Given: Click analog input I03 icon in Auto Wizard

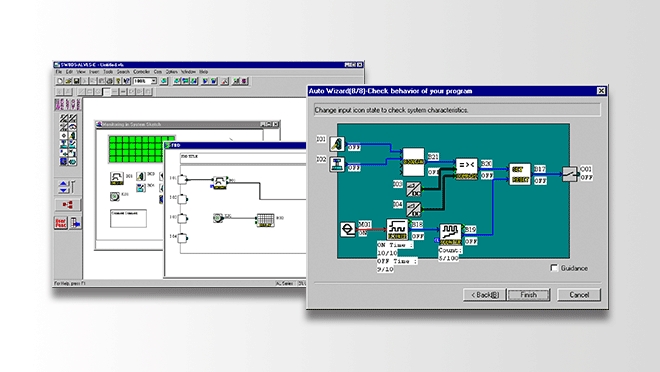Looking at the screenshot, I should tap(413, 189).
